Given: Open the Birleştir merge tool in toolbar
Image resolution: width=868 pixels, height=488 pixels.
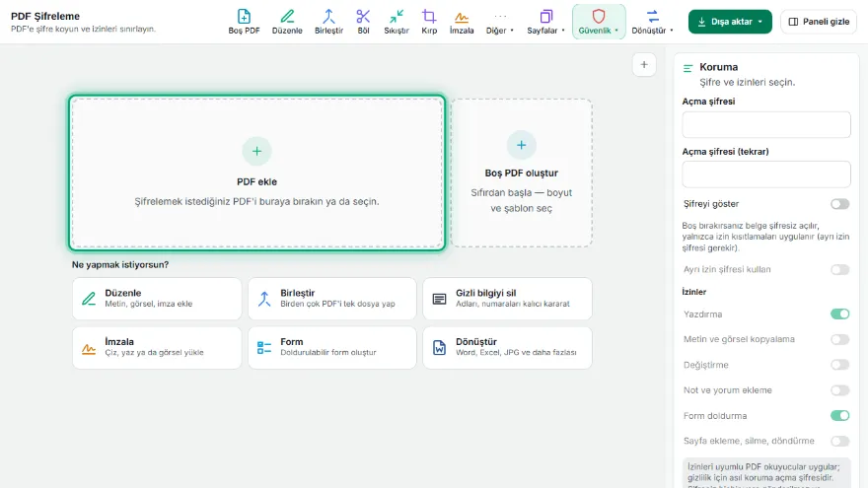Looking at the screenshot, I should tap(328, 22).
